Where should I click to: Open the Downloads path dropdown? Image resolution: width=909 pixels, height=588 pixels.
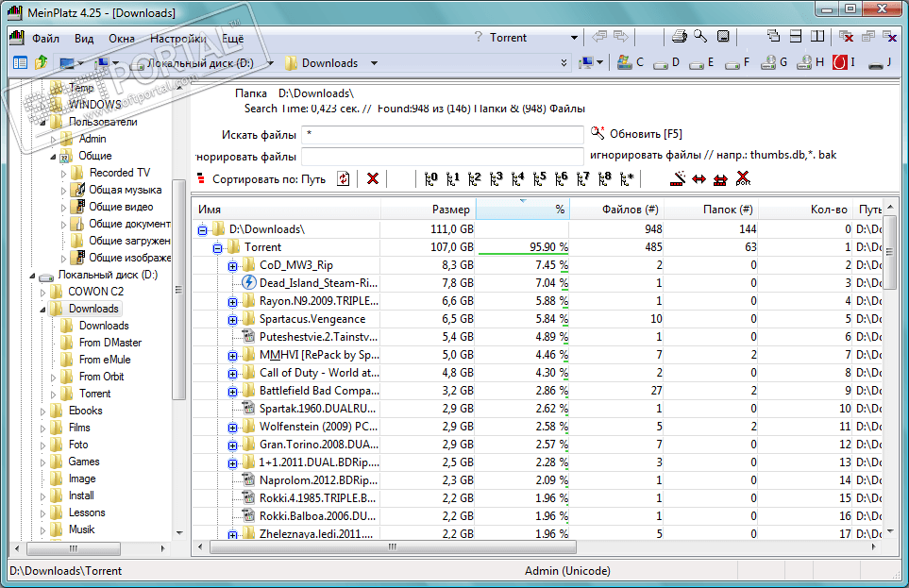(x=375, y=63)
